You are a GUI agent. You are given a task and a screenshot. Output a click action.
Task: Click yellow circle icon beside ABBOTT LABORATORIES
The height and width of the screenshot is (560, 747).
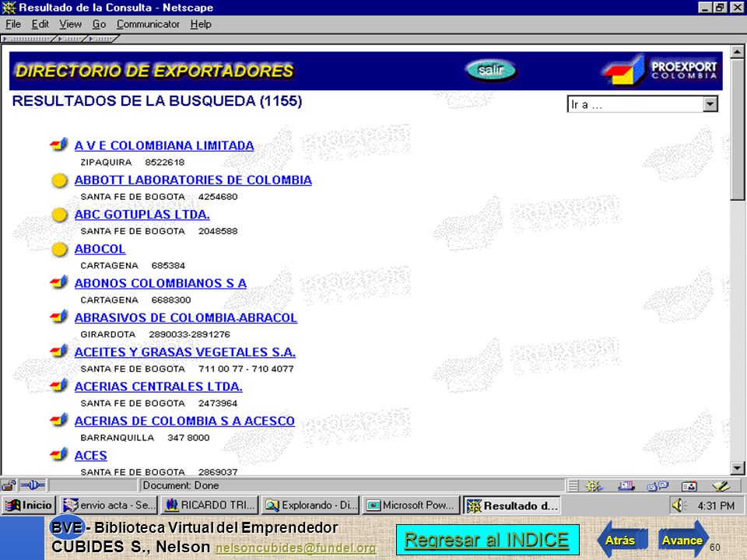pyautogui.click(x=60, y=180)
